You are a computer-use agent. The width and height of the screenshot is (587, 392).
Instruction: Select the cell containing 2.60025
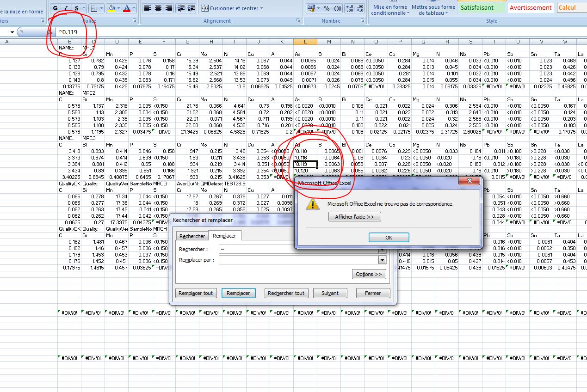[x=470, y=132]
